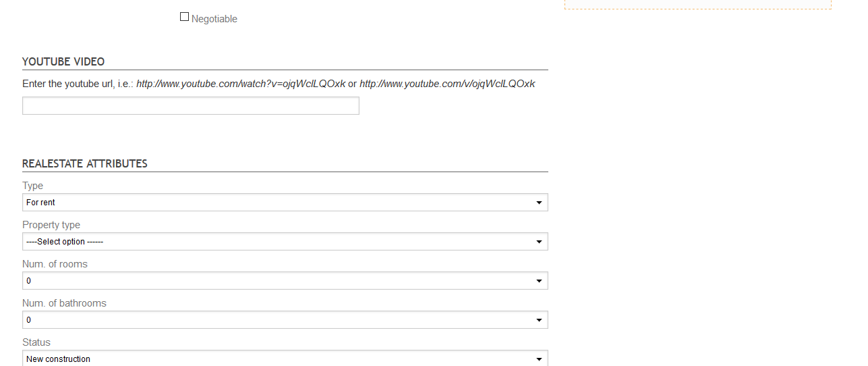Click the arrow icon on Property type select
The image size is (868, 366).
coord(539,242)
